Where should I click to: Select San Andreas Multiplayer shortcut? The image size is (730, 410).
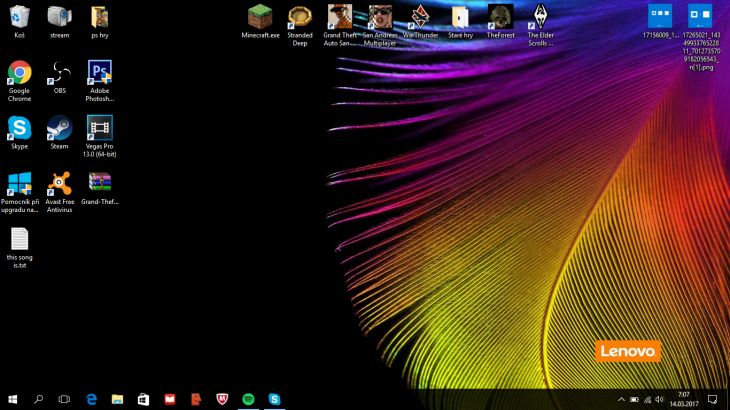click(380, 17)
